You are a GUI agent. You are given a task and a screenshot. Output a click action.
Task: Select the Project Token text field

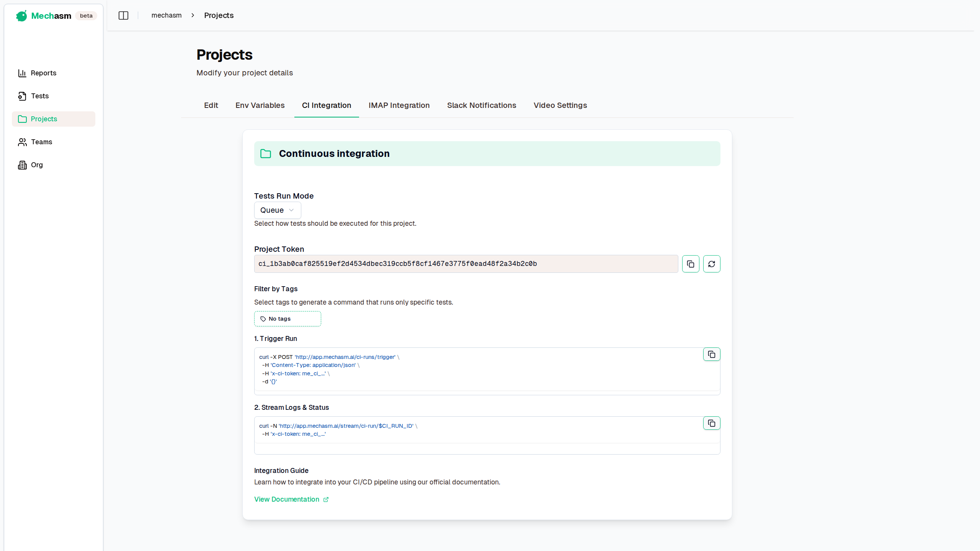click(465, 264)
